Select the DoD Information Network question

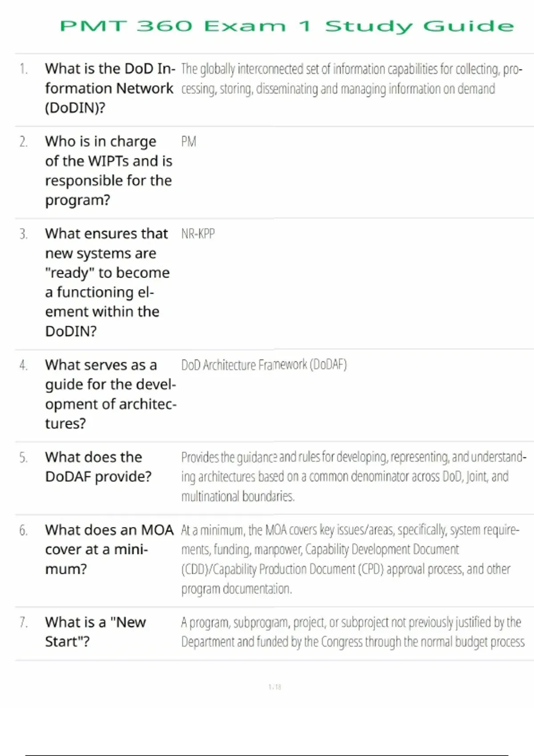click(x=109, y=88)
